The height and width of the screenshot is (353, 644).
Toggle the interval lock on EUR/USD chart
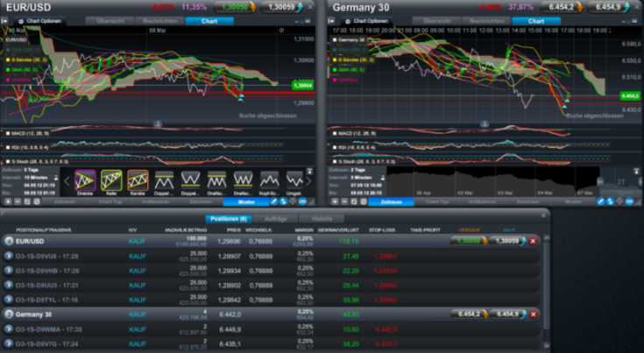(x=56, y=178)
